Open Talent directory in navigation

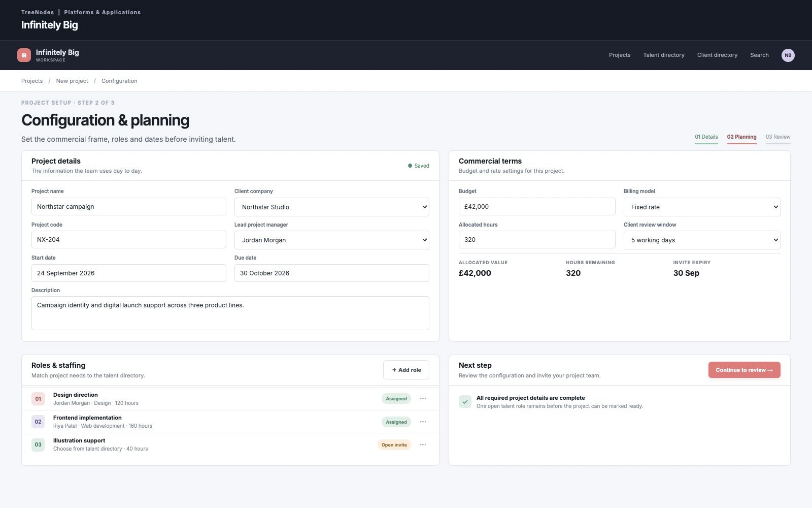pyautogui.click(x=664, y=55)
